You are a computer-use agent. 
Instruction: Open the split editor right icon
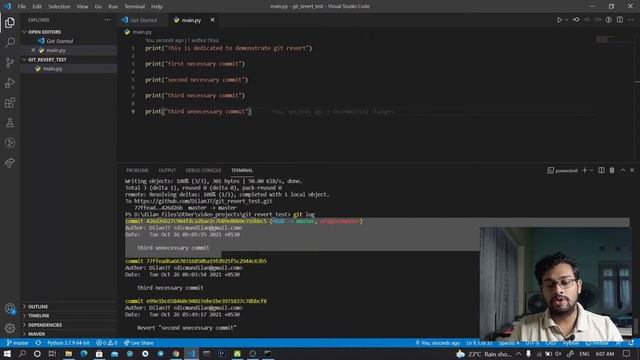[x=620, y=20]
